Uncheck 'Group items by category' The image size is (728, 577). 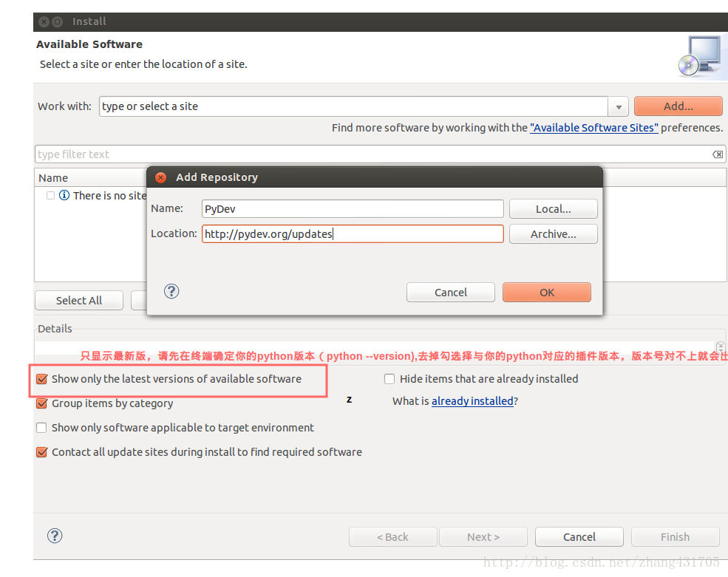tap(42, 403)
